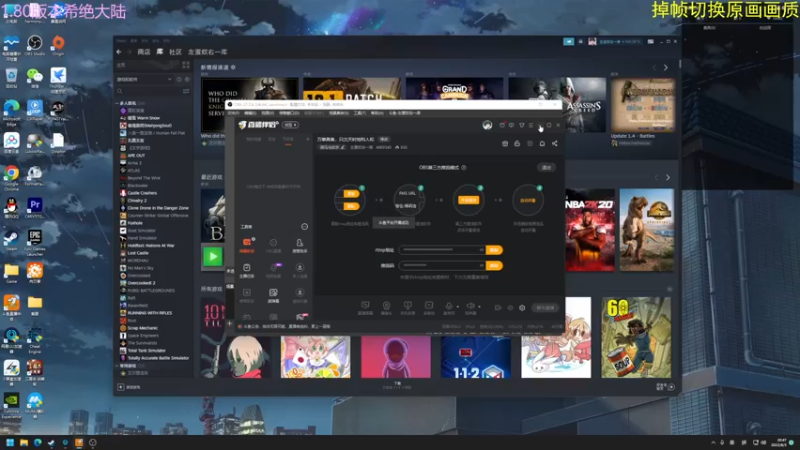Collapse toolbox with round minus icon

point(304,227)
